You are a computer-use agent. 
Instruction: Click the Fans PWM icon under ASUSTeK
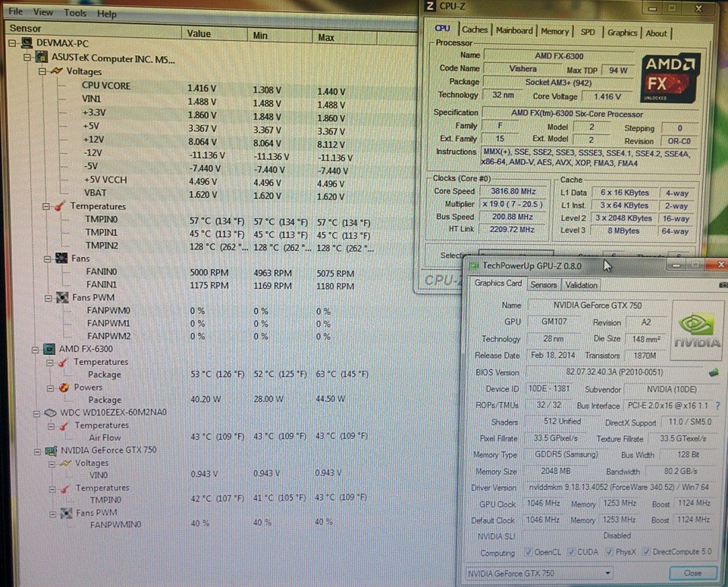click(x=62, y=297)
